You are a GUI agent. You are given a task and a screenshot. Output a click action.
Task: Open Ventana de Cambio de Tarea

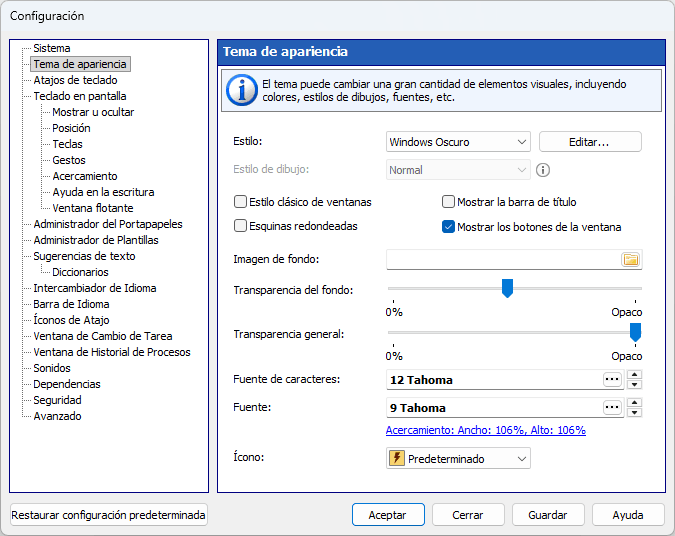(102, 336)
